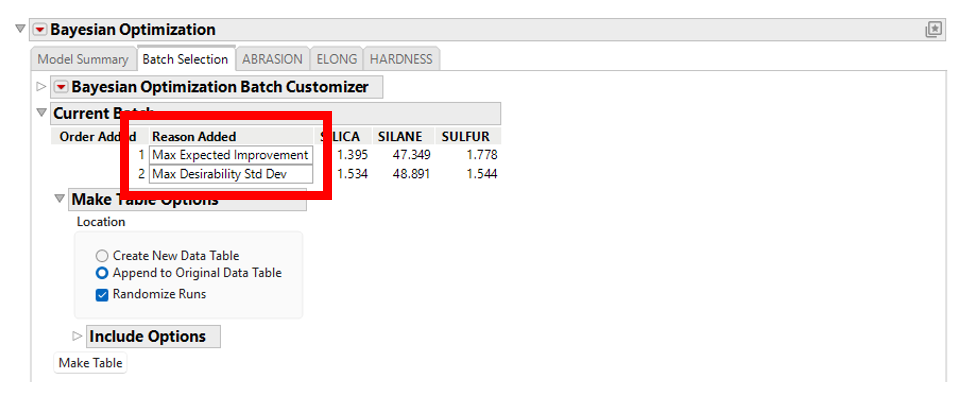
Task: Click the SILANE value 48.891
Action: pos(412,174)
